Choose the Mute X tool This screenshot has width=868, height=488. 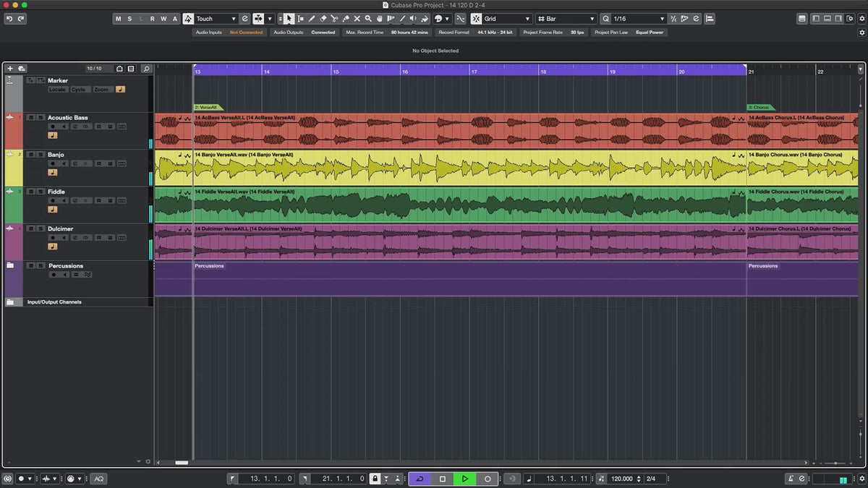coord(357,19)
